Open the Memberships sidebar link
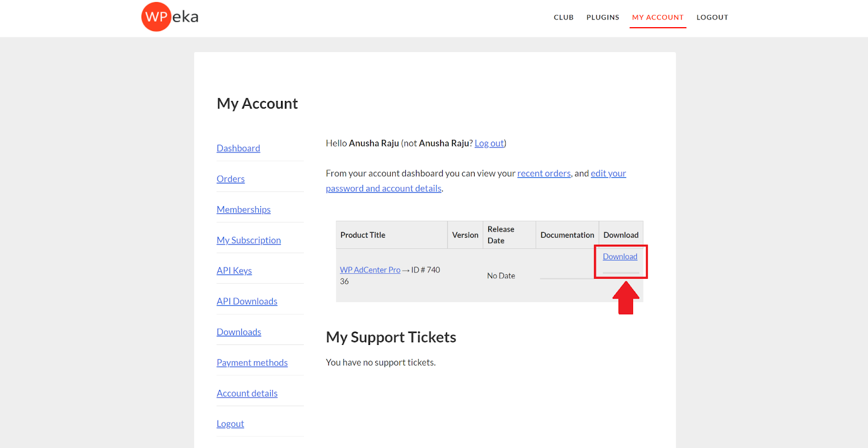The width and height of the screenshot is (868, 448). click(x=244, y=209)
